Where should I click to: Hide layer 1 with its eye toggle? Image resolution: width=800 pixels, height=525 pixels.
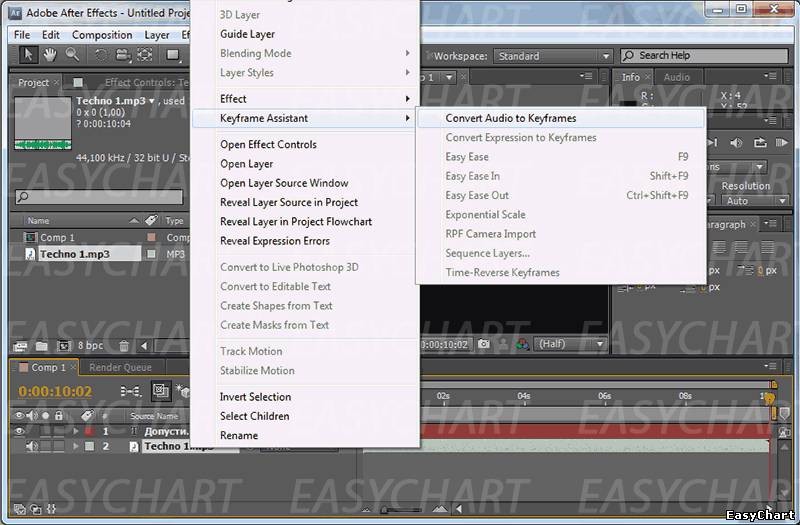tap(19, 431)
